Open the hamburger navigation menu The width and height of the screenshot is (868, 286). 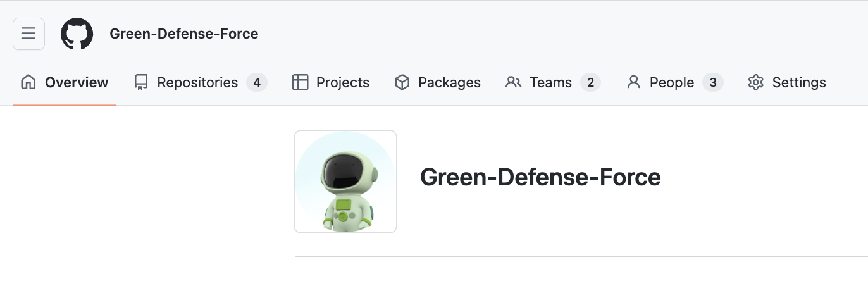point(28,34)
